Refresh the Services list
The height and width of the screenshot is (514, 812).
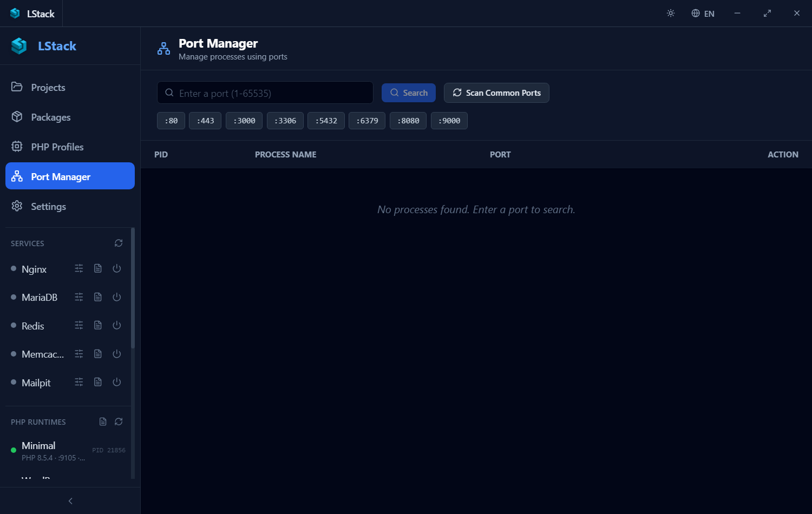point(119,243)
